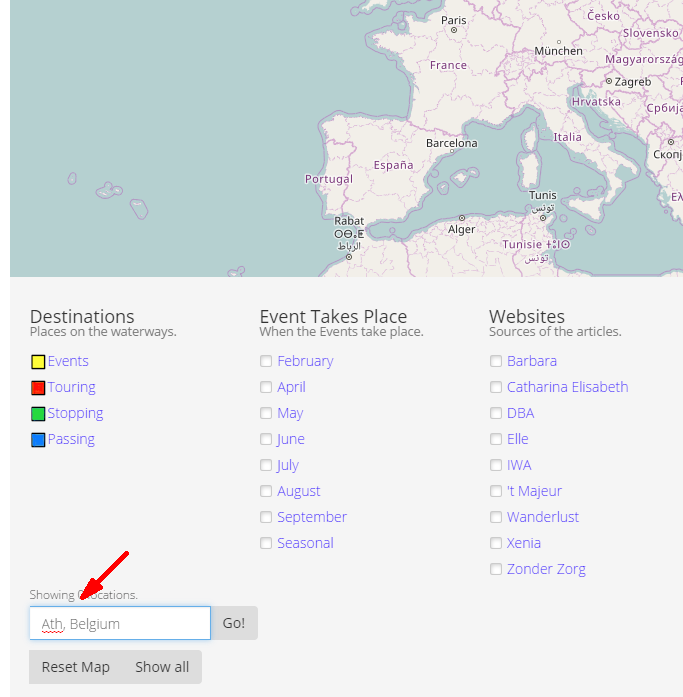
Task: Open the Events destinations link
Action: 68,361
